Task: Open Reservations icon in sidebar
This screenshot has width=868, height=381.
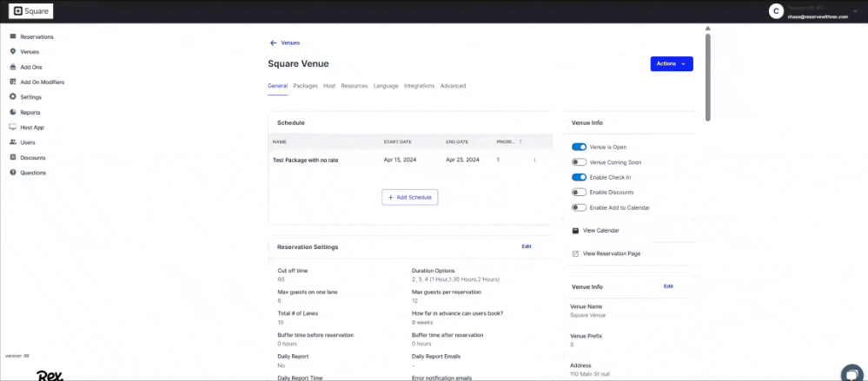Action: click(x=13, y=36)
